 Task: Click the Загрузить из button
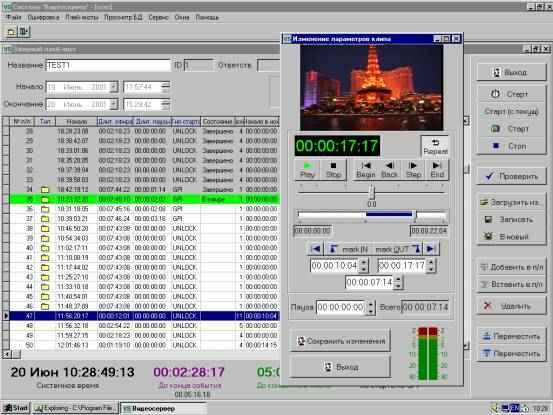pos(511,202)
